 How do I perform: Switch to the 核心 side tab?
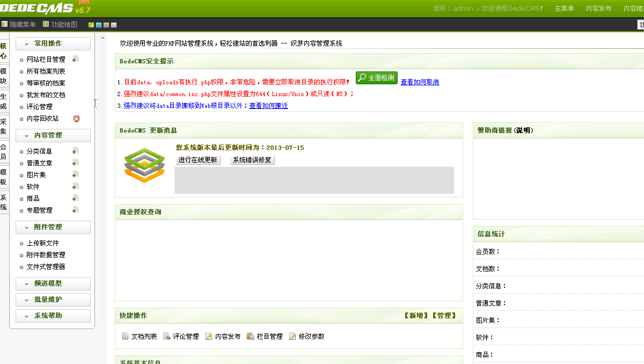pyautogui.click(x=4, y=51)
